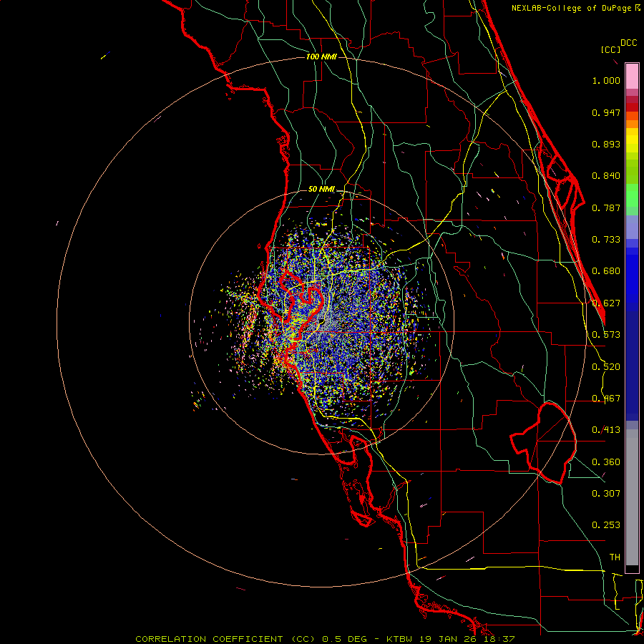Screen dimensions: 644x644
Task: Pick the red segment of the color bar
Action: [x=632, y=107]
